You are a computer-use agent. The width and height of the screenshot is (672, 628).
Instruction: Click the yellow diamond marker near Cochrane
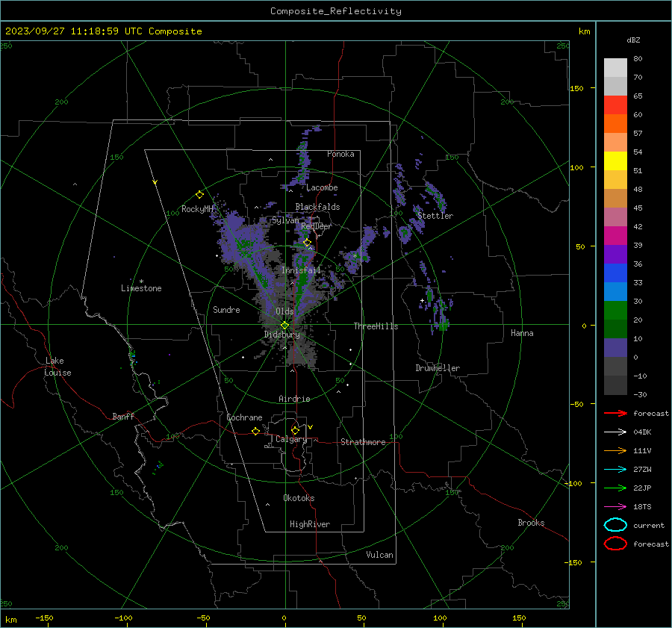[x=256, y=431]
